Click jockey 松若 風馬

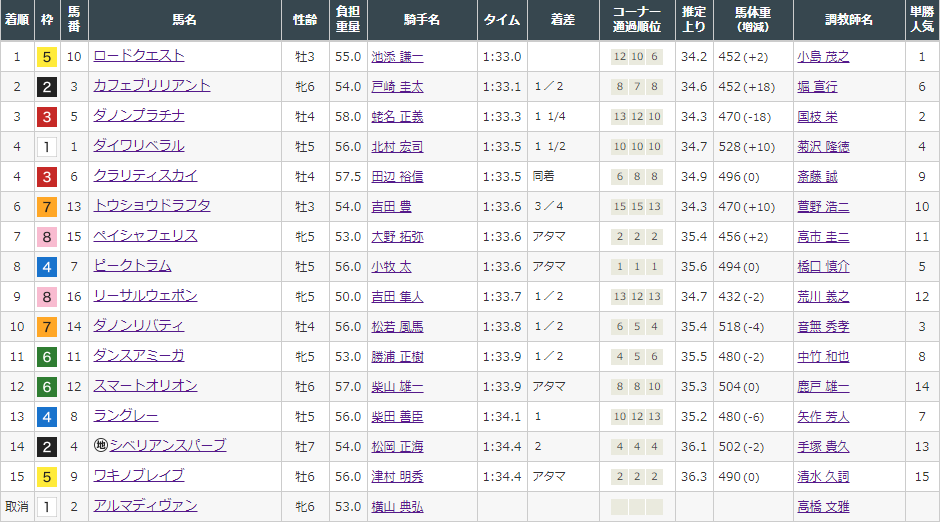tap(397, 327)
